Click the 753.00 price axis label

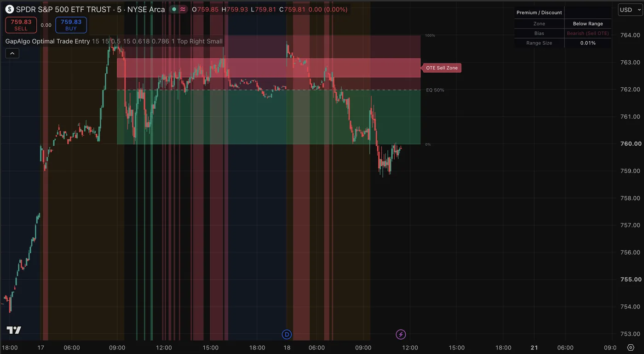pyautogui.click(x=630, y=334)
